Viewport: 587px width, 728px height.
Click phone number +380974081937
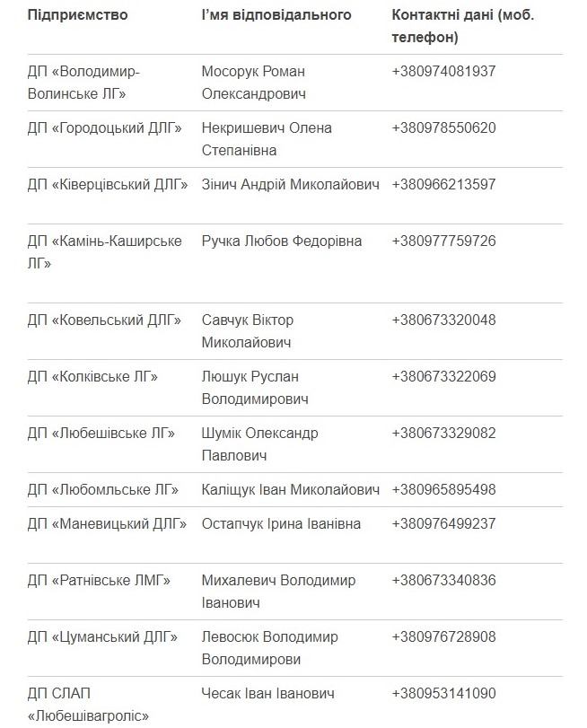pyautogui.click(x=443, y=72)
